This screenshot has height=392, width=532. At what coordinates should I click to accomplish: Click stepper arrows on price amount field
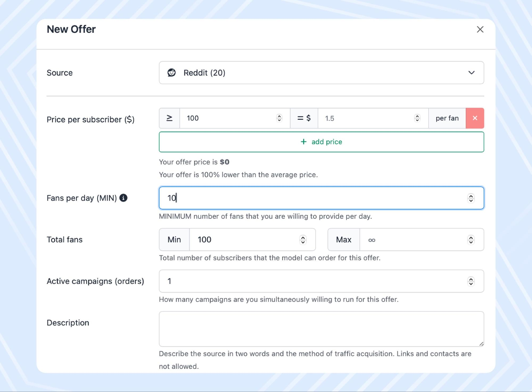pos(417,118)
